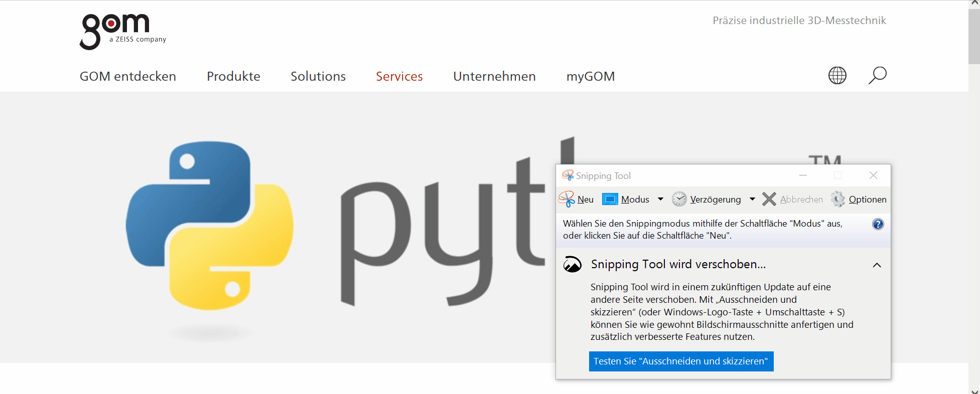Go to GOM entdecken menu
Viewport: 980px width, 394px height.
[128, 76]
